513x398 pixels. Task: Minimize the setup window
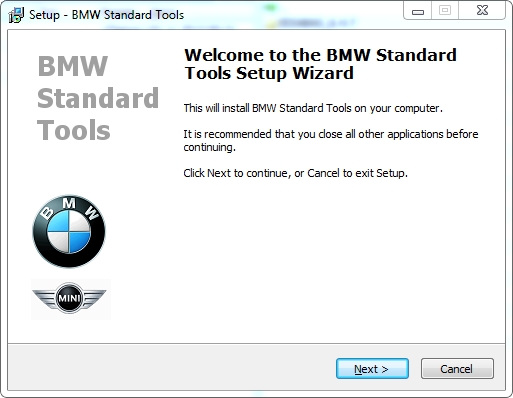(417, 11)
